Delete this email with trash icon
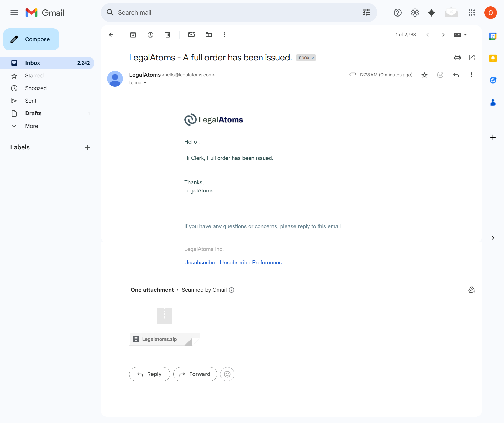This screenshot has height=423, width=504. (168, 35)
